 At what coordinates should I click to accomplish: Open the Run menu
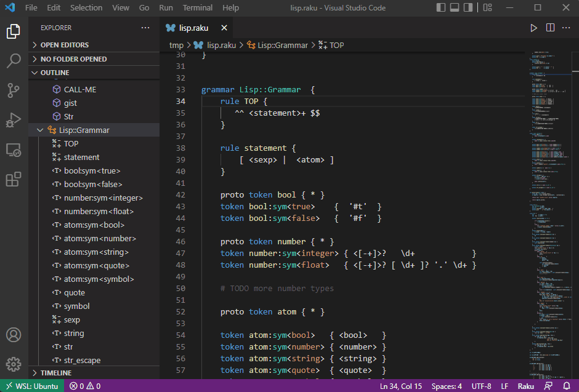tap(166, 7)
